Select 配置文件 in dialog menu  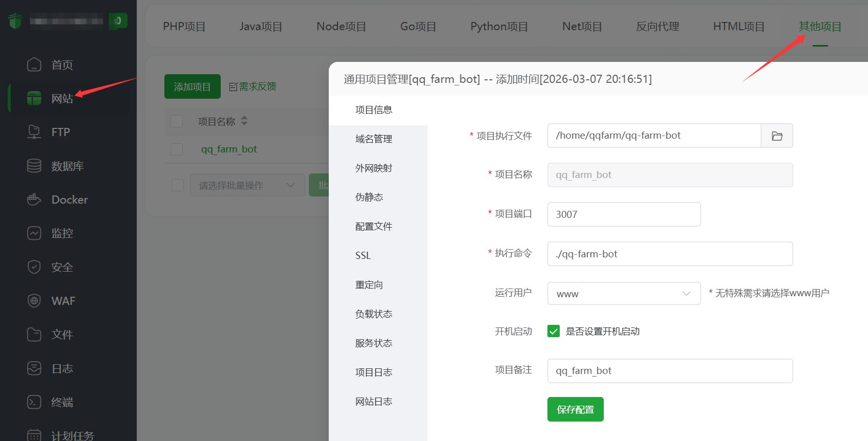click(x=378, y=227)
